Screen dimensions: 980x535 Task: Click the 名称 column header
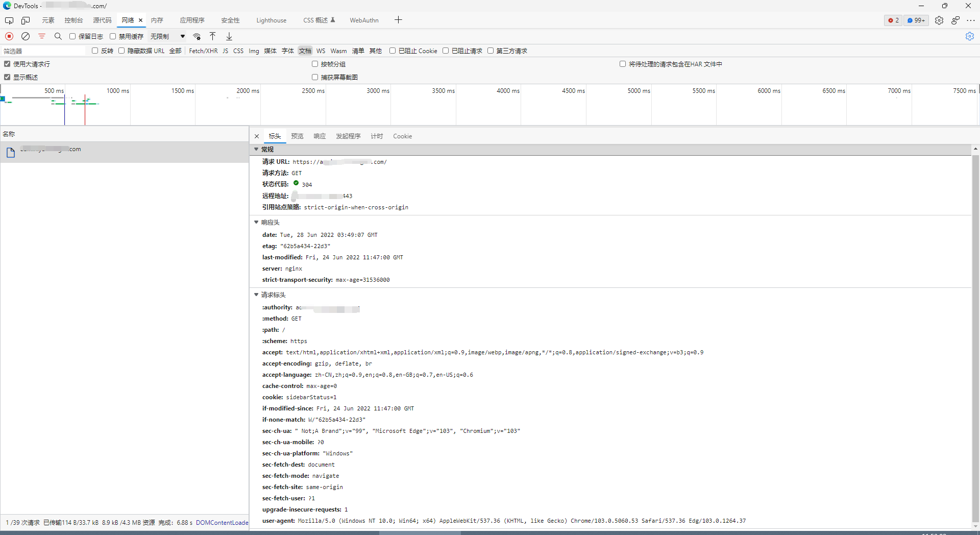[x=125, y=134]
